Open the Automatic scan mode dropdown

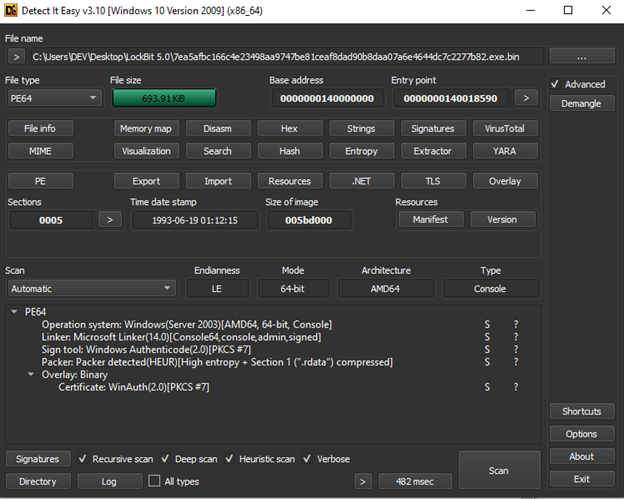click(90, 289)
